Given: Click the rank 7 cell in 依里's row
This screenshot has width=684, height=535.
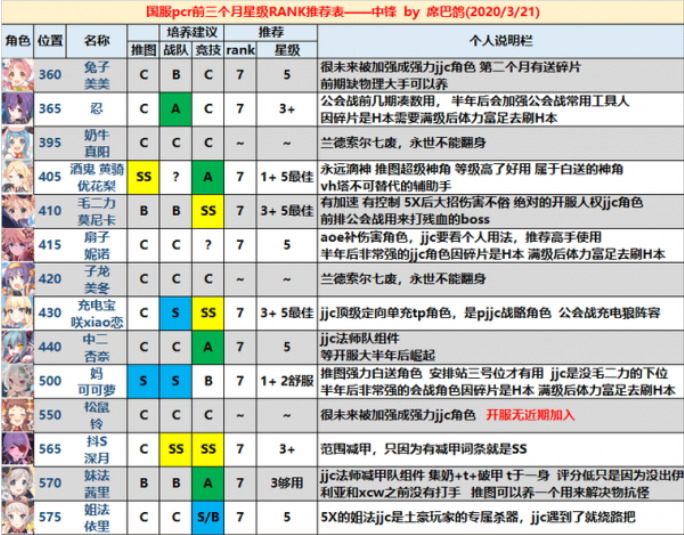Looking at the screenshot, I should coord(240,518).
